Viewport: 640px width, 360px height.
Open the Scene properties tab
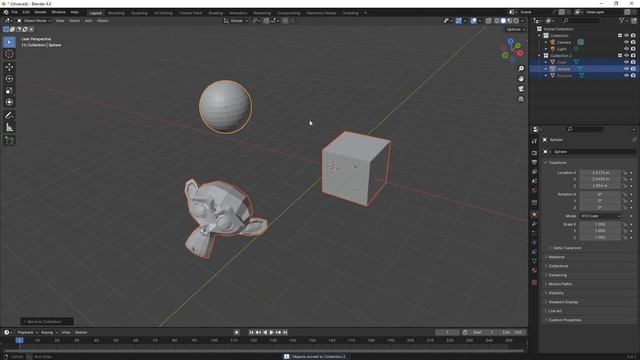click(534, 181)
